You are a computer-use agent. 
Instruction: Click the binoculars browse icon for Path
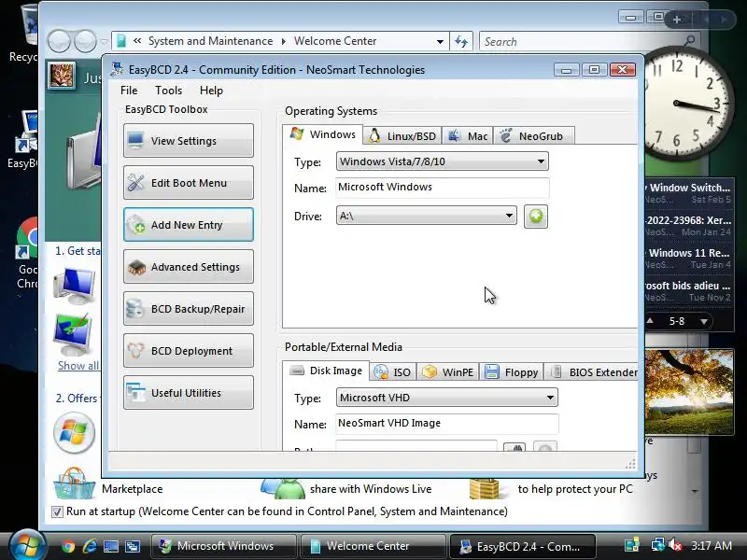(x=514, y=448)
